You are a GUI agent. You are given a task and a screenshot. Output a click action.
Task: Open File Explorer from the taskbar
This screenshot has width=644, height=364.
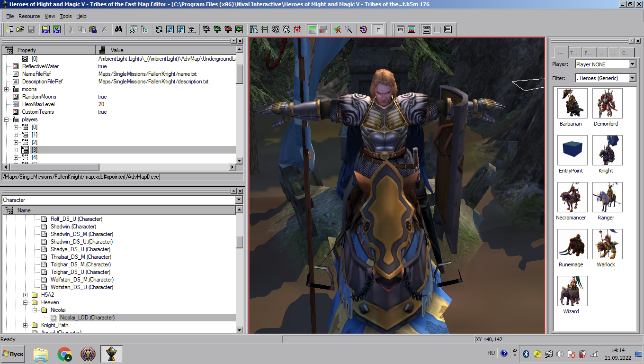point(41,354)
